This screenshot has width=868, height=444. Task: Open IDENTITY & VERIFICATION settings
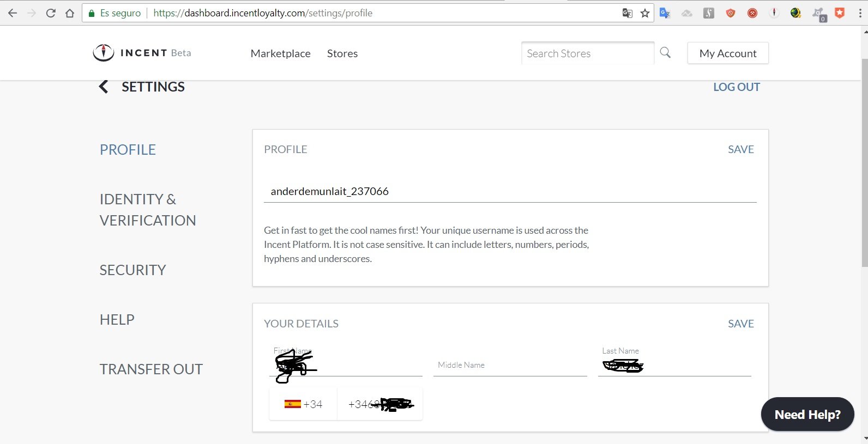pos(148,210)
